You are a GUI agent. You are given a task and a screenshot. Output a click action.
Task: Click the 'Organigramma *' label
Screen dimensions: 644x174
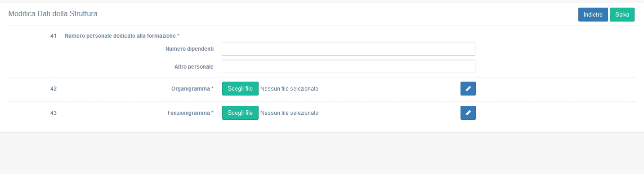[x=192, y=89]
